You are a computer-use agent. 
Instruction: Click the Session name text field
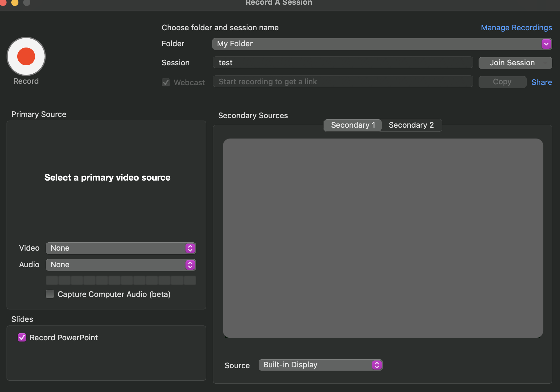[342, 63]
